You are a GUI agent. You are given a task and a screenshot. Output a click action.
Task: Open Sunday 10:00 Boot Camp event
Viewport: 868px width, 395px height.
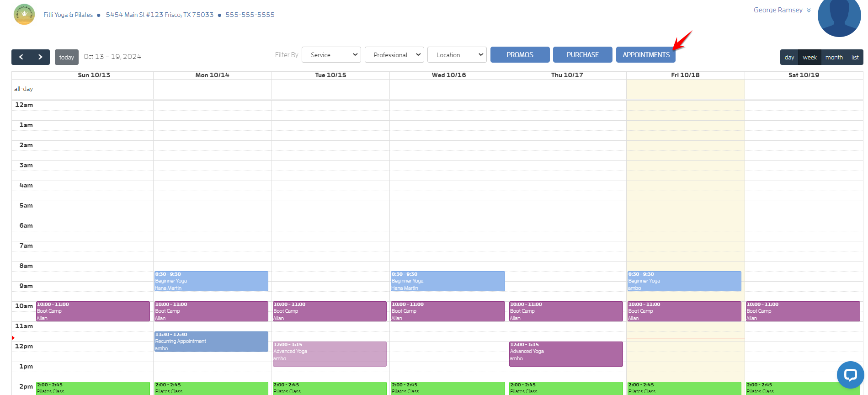93,311
